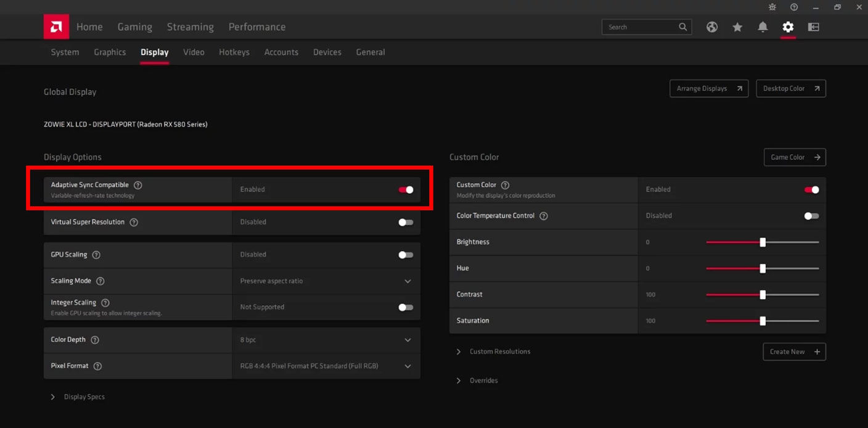This screenshot has width=868, height=428.
Task: Turn on Color Temperature Control
Action: click(x=811, y=216)
